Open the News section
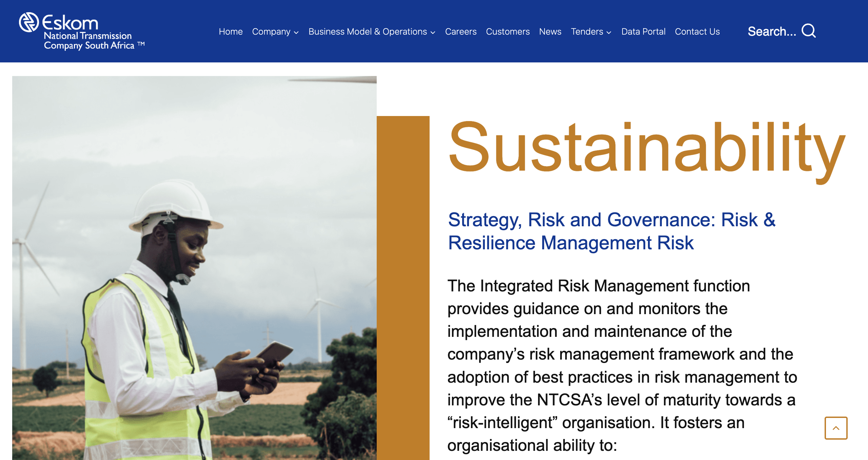Viewport: 868px width, 460px height. (550, 32)
